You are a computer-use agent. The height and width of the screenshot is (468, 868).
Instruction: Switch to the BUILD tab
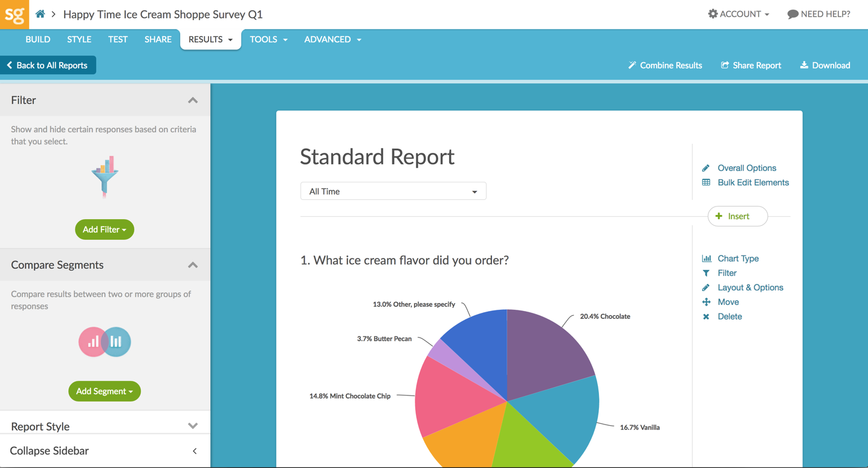click(37, 39)
